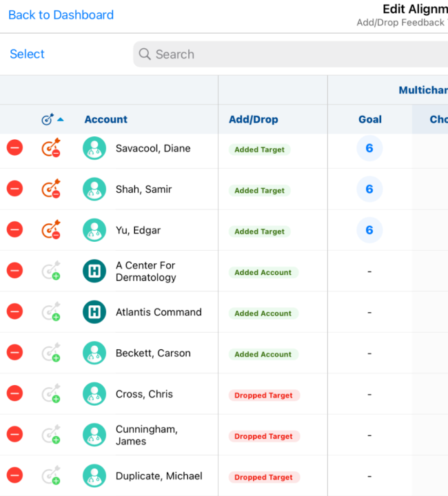Click red minus icon beside Duplicate, Michael
Viewport: 448px width, 496px height.
click(x=14, y=475)
